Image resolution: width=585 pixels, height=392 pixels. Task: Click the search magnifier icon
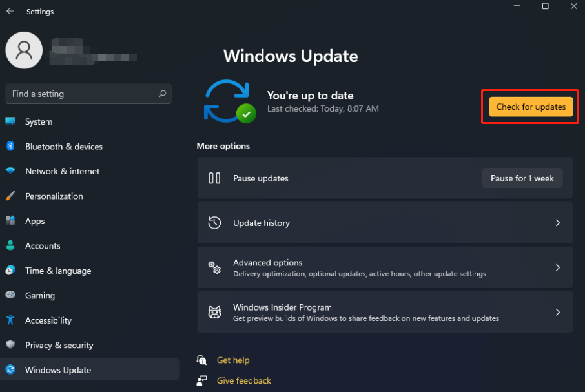[x=162, y=94]
